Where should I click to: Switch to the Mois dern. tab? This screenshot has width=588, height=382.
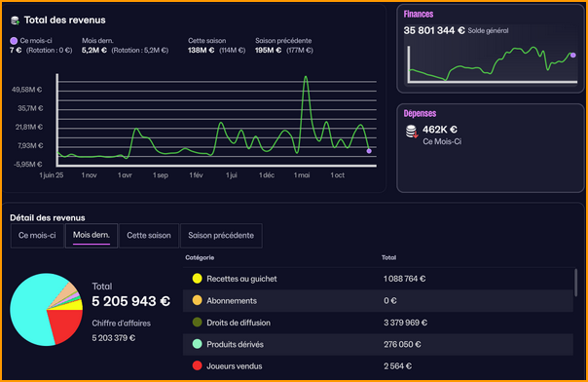click(92, 235)
